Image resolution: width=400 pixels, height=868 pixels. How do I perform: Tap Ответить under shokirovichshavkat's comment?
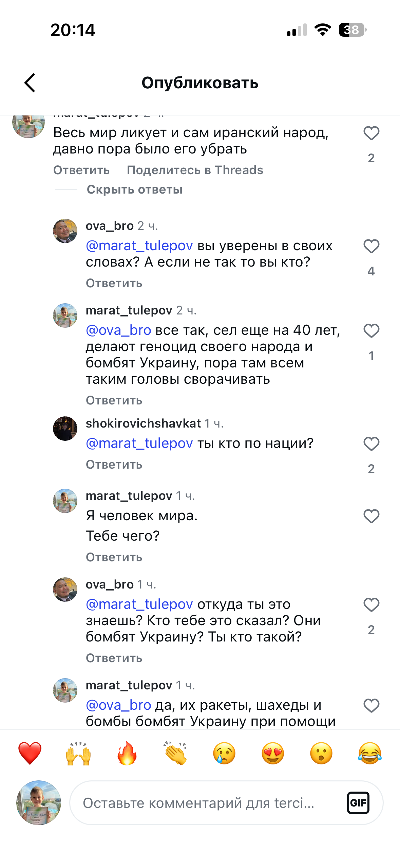[114, 465]
